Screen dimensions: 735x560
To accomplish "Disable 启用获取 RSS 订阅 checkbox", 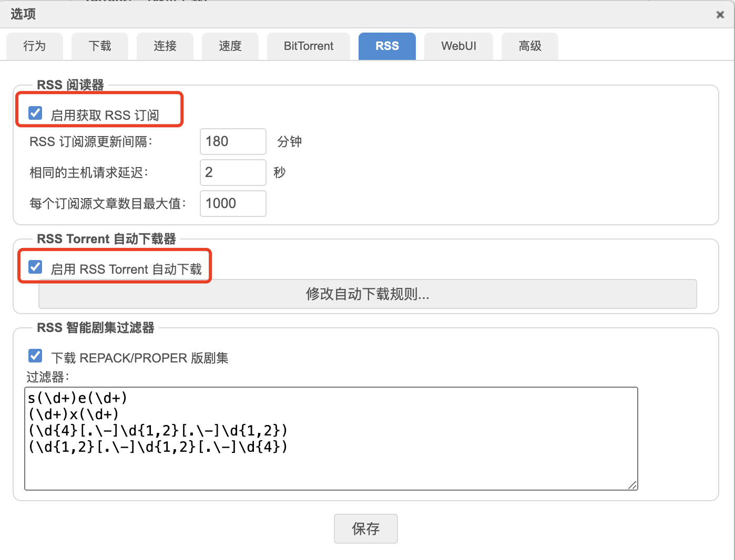I will [x=35, y=112].
